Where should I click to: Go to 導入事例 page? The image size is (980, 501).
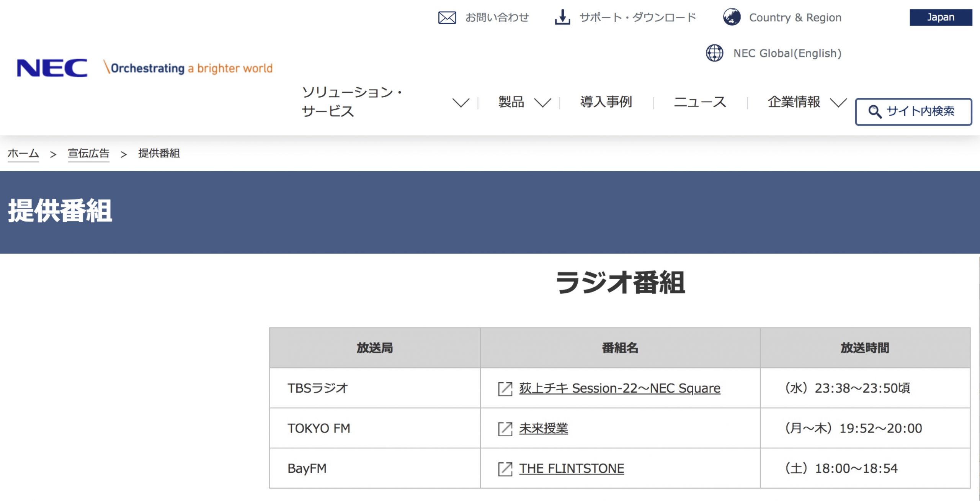[606, 102]
